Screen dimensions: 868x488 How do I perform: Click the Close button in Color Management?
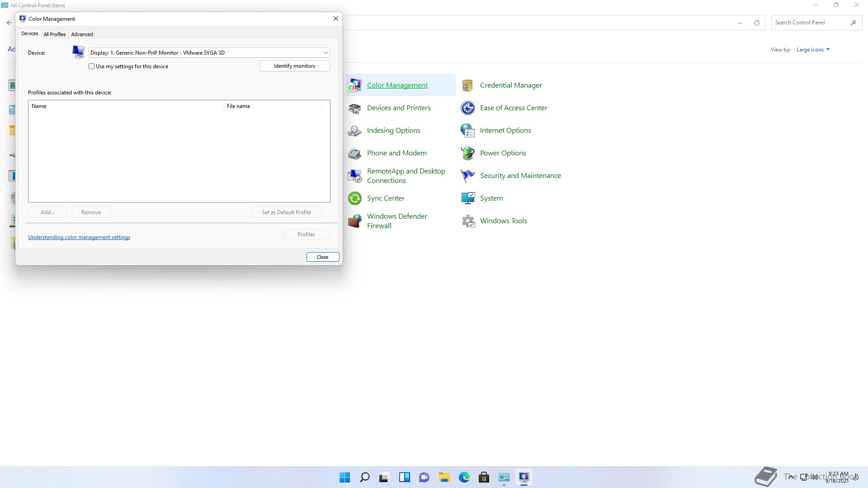[323, 257]
